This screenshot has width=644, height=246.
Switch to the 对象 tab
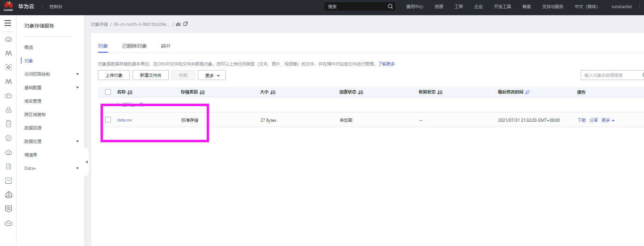pos(103,46)
